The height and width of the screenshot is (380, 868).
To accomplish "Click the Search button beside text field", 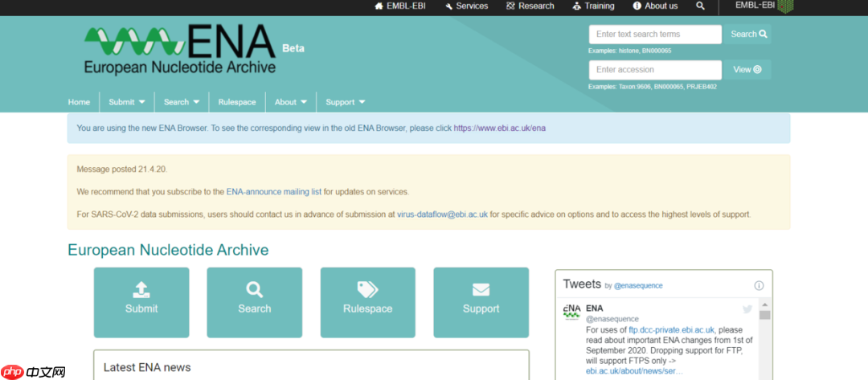I will tap(748, 35).
